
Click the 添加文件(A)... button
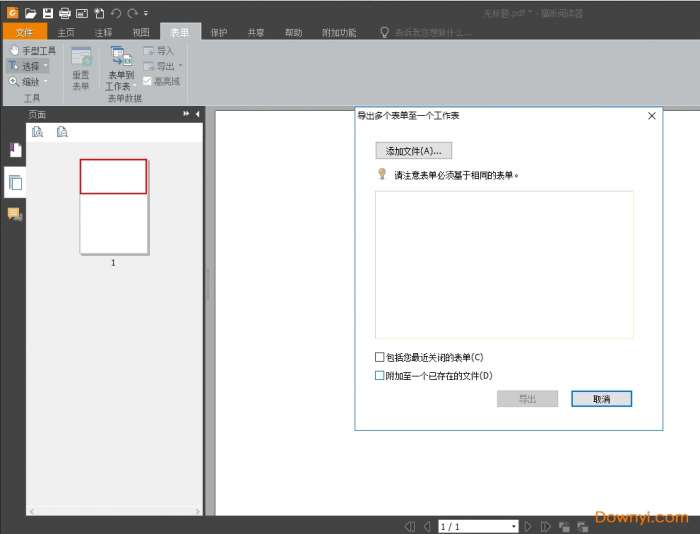coord(414,150)
